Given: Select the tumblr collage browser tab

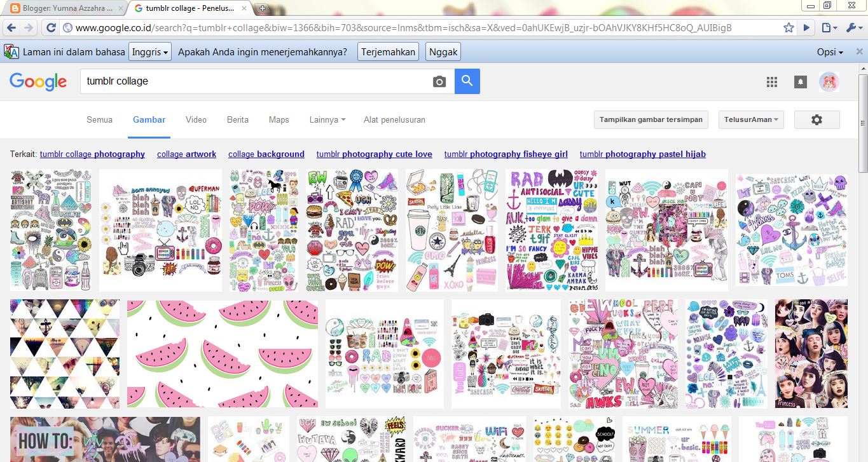Looking at the screenshot, I should pos(190,9).
